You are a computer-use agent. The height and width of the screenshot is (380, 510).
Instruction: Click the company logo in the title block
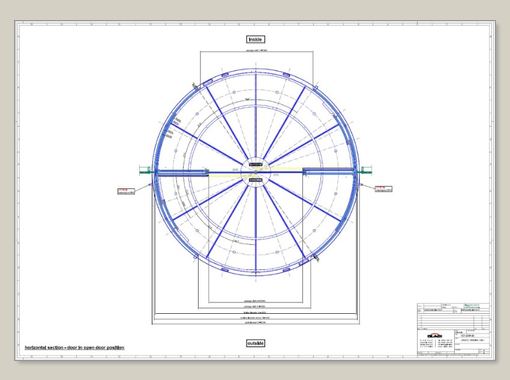(x=435, y=335)
